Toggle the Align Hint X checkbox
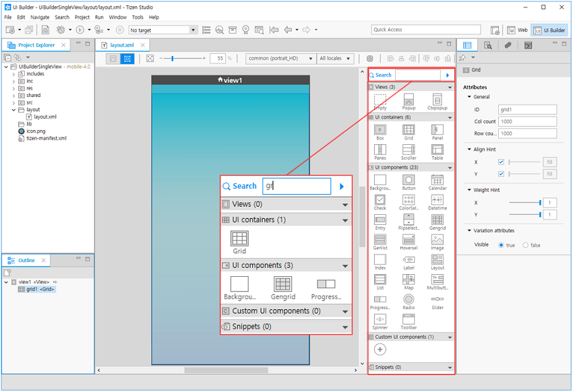The height and width of the screenshot is (392, 573). pyautogui.click(x=500, y=162)
